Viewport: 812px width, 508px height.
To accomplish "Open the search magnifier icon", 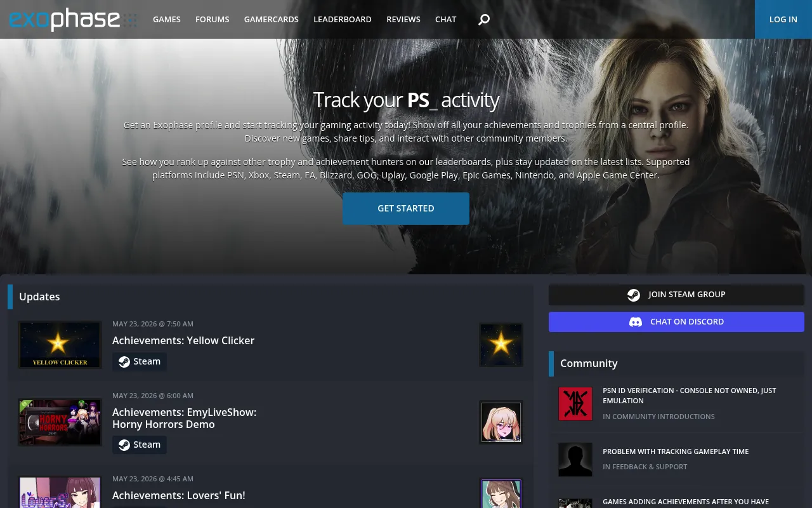I will [x=484, y=20].
